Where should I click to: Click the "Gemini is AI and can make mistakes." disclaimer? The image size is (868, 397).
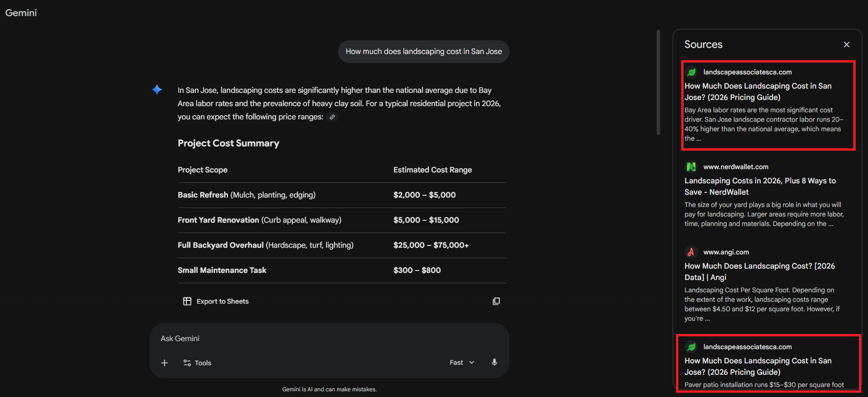pos(329,389)
